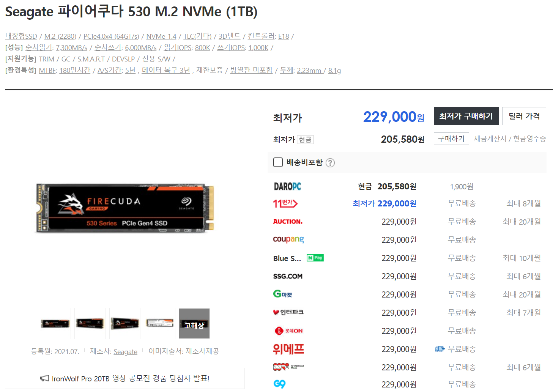
Task: Open the Coupang seller logo
Action: (288, 239)
